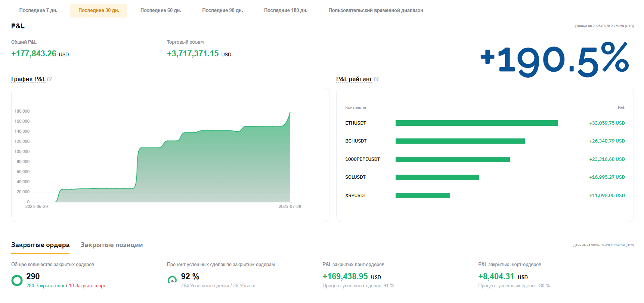This screenshot has width=644, height=303.
Task: Click the XRPUSDT green bar
Action: [x=422, y=196]
